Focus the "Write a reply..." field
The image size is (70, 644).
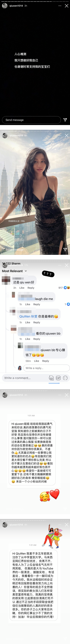coord(46,368)
